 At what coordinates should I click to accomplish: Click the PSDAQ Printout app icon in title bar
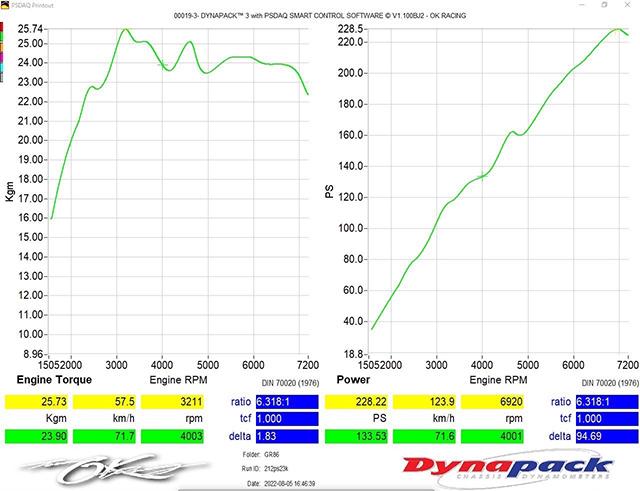pos(4,5)
